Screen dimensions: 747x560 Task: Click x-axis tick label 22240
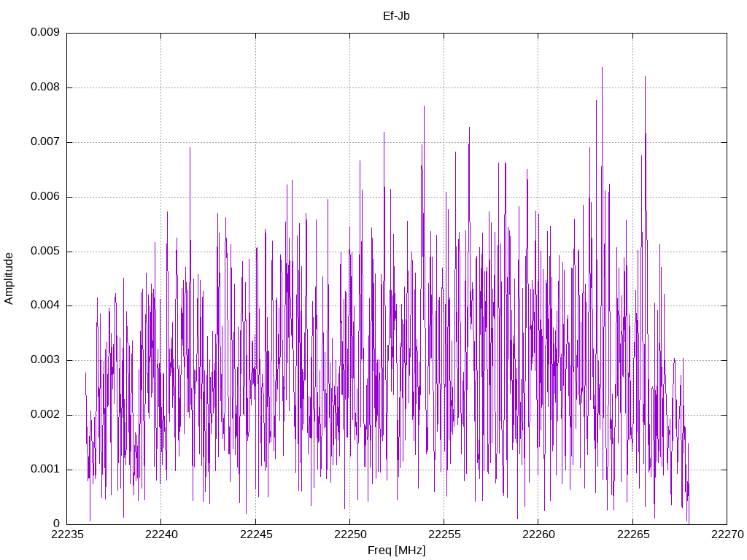point(161,534)
